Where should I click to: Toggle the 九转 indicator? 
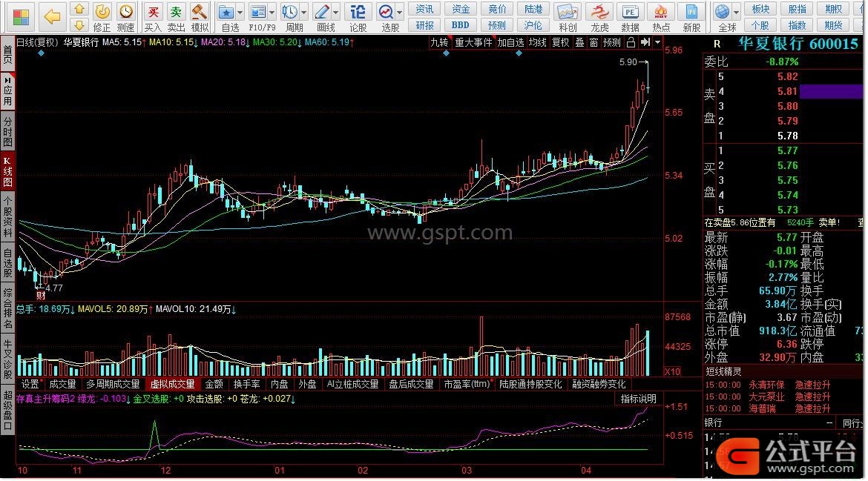(439, 42)
